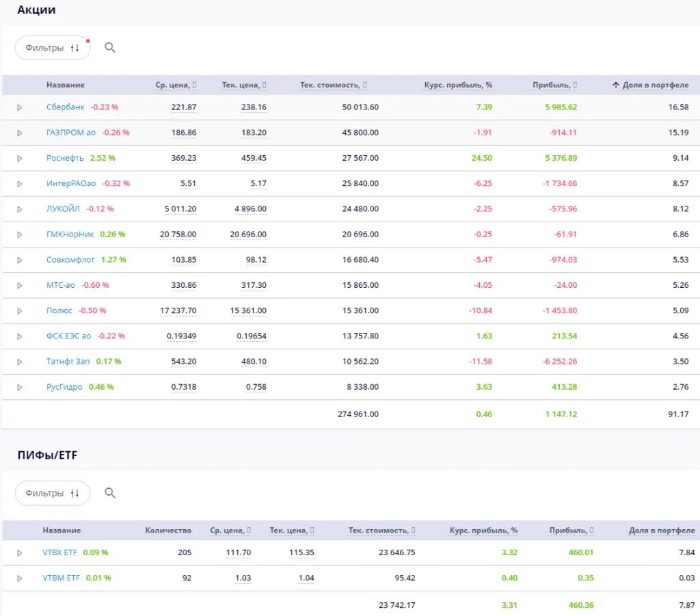Viewport: 700px width, 616px height.
Task: Expand the ИнтерРАОао row
Action: click(x=20, y=184)
